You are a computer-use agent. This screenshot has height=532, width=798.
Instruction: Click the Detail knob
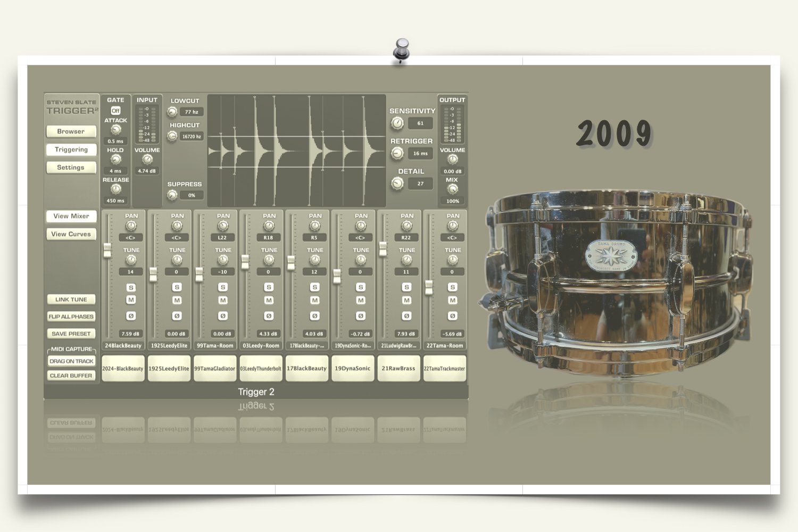pos(397,184)
